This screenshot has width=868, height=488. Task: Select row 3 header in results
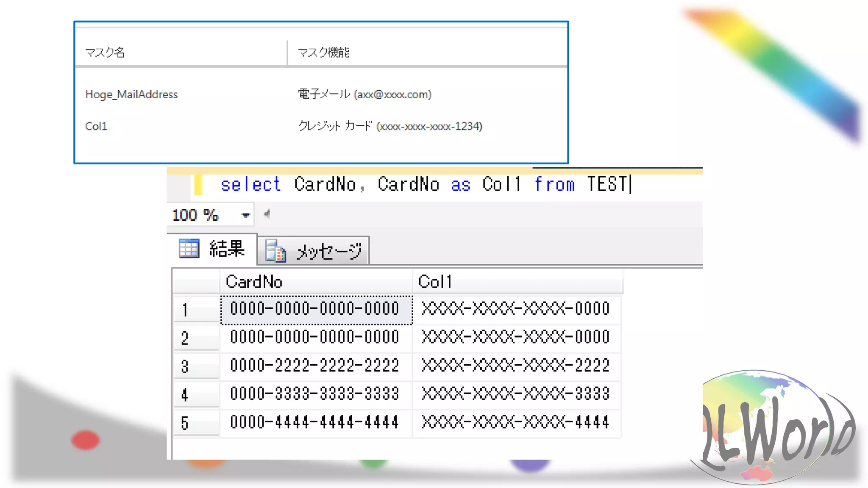(196, 366)
